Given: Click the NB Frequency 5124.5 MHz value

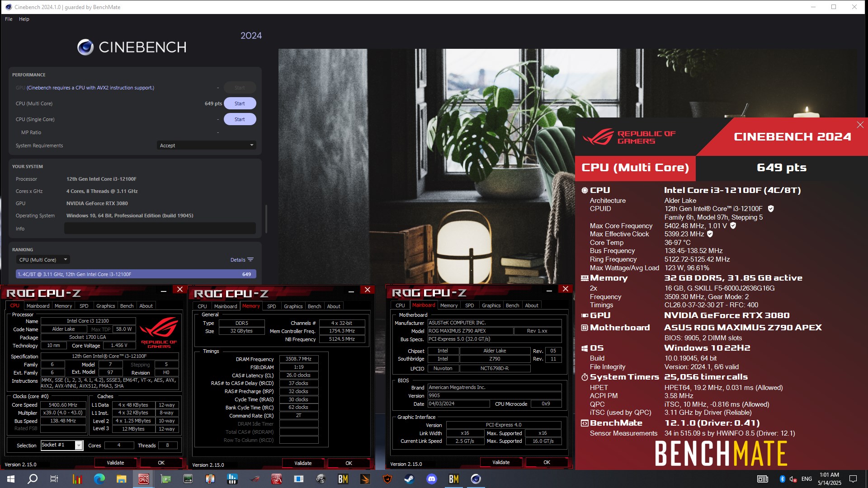Looking at the screenshot, I should [x=342, y=339].
